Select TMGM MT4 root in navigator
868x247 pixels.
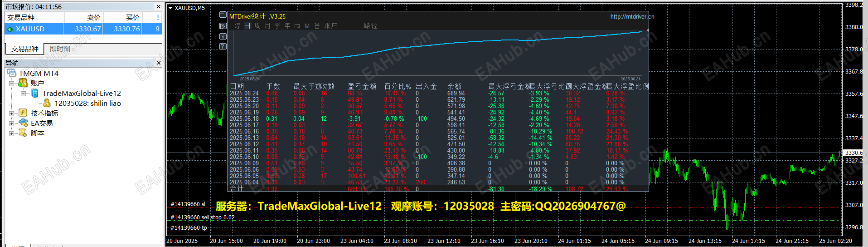coord(39,73)
